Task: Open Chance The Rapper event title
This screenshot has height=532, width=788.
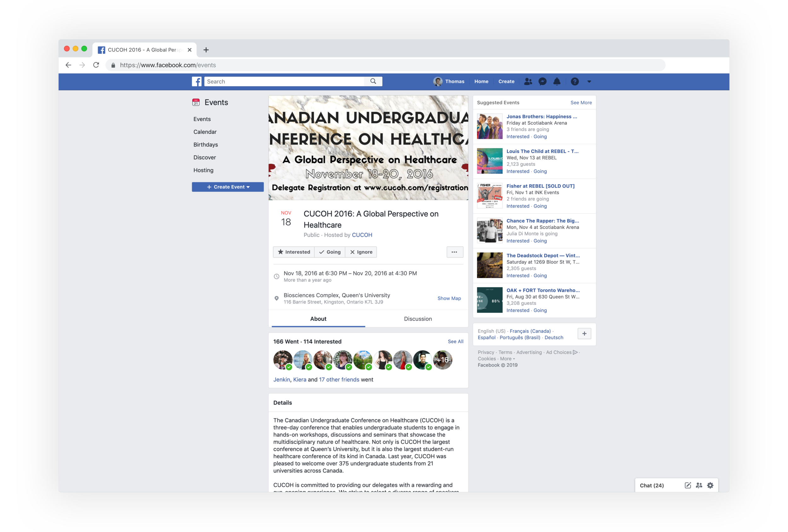Action: (542, 221)
